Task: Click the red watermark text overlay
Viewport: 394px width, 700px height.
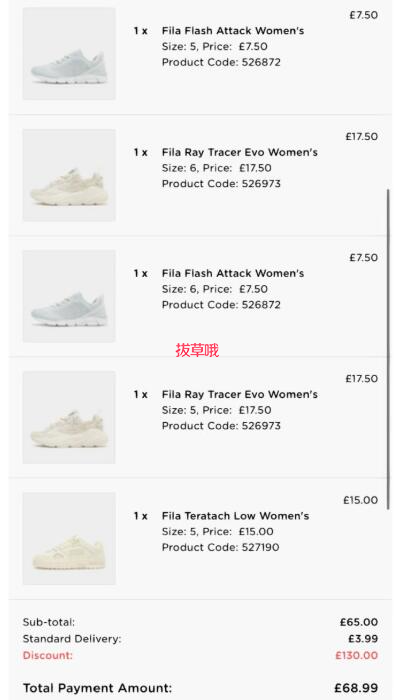Action: (x=197, y=350)
